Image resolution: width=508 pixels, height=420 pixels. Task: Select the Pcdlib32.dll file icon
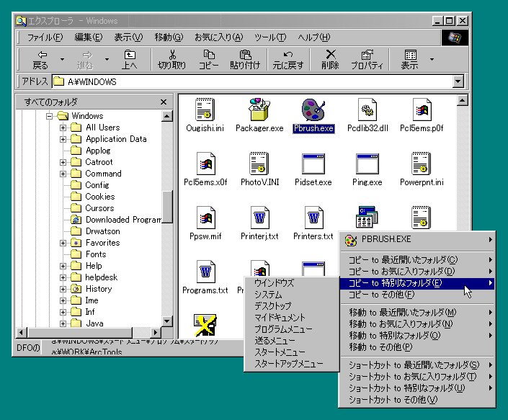coord(367,110)
